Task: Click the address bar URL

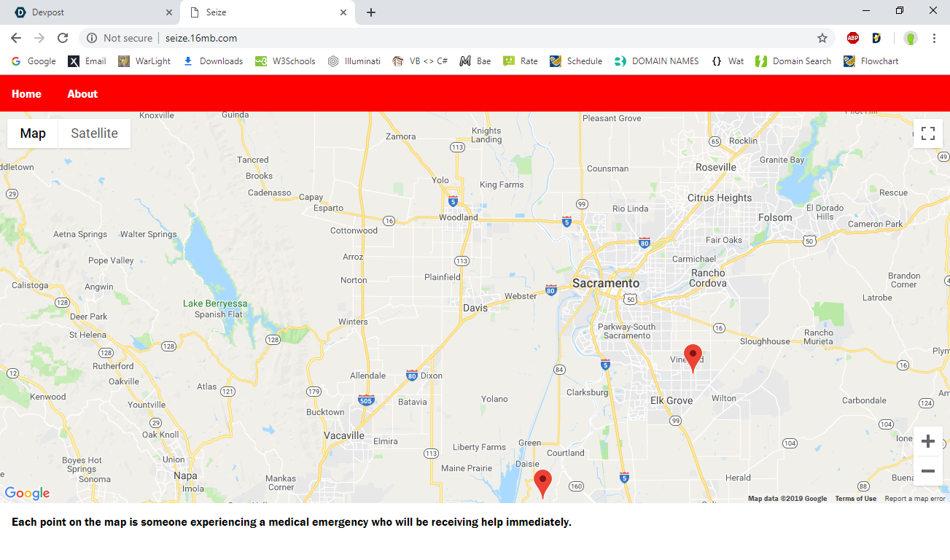Action: click(x=201, y=38)
